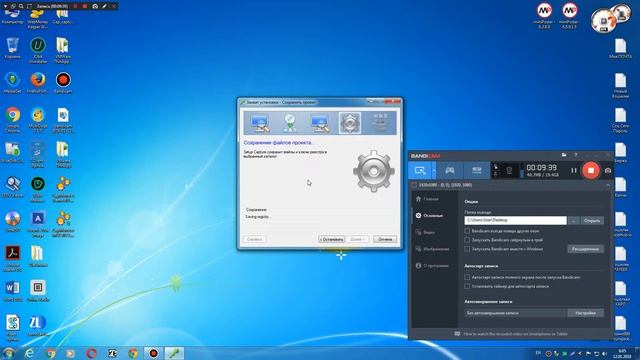Image resolution: width=640 pixels, height=360 pixels.
Task: Switch Bandicam to HDMI device recording mode
Action: tap(476, 170)
